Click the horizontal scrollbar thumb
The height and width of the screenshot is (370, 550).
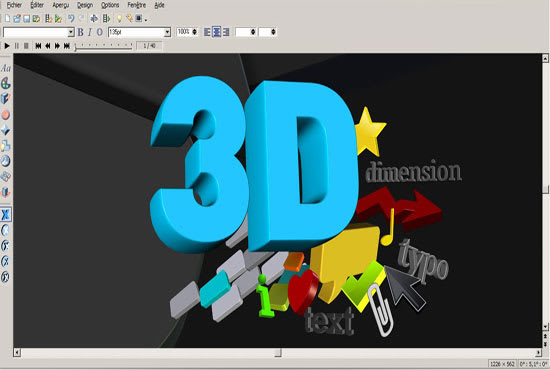pos(278,352)
